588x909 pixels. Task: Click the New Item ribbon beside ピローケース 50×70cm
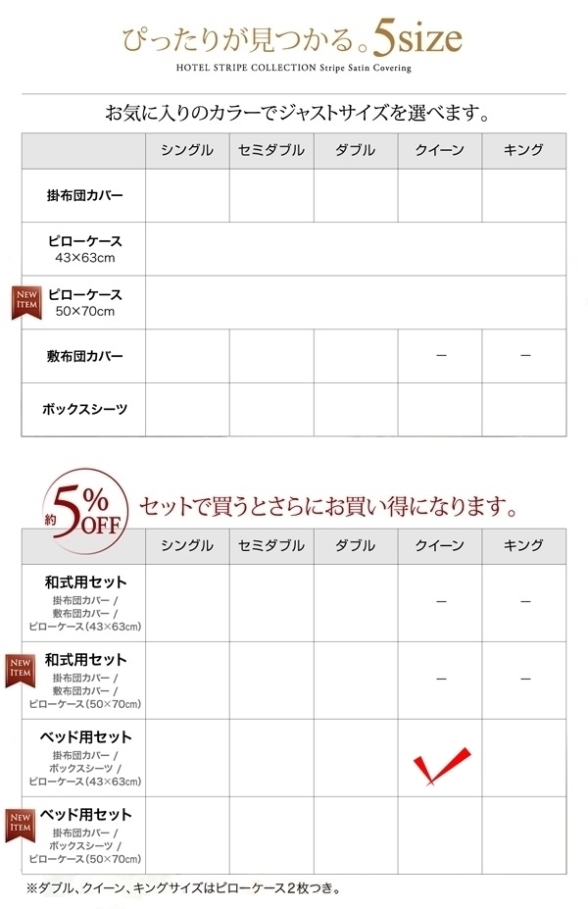(26, 303)
